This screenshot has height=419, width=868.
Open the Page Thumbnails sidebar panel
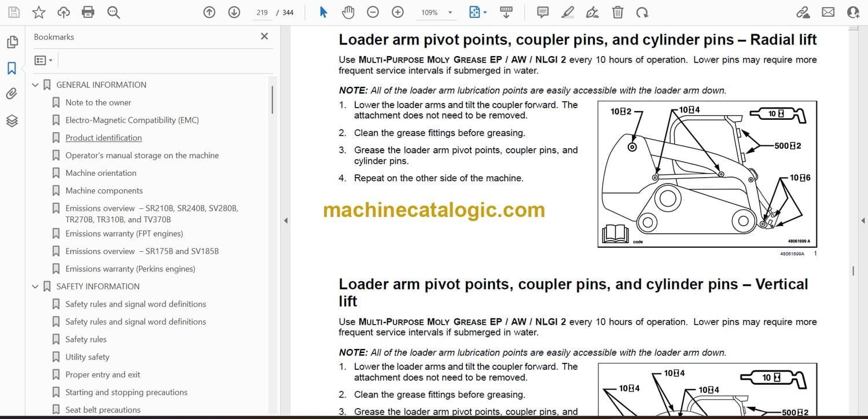[12, 42]
